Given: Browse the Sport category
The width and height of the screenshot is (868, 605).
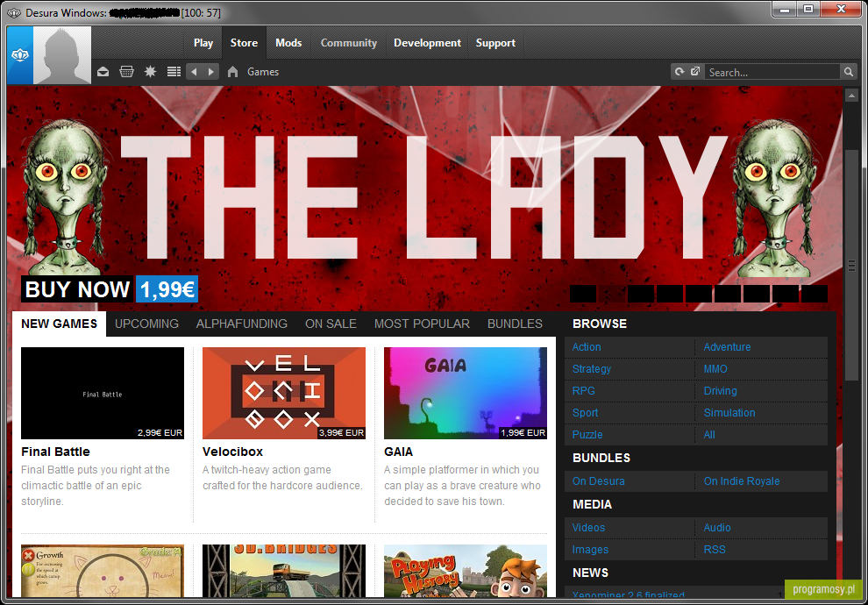Looking at the screenshot, I should [x=585, y=413].
